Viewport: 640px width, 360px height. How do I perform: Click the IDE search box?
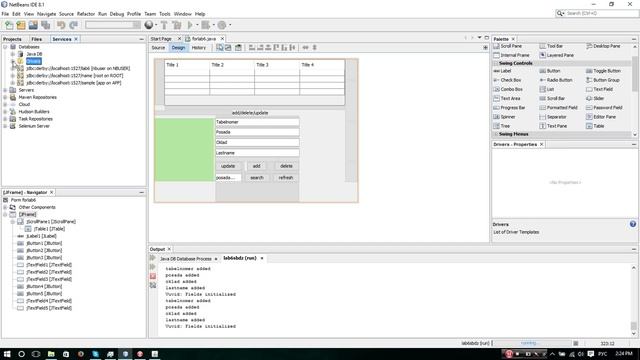tap(597, 13)
